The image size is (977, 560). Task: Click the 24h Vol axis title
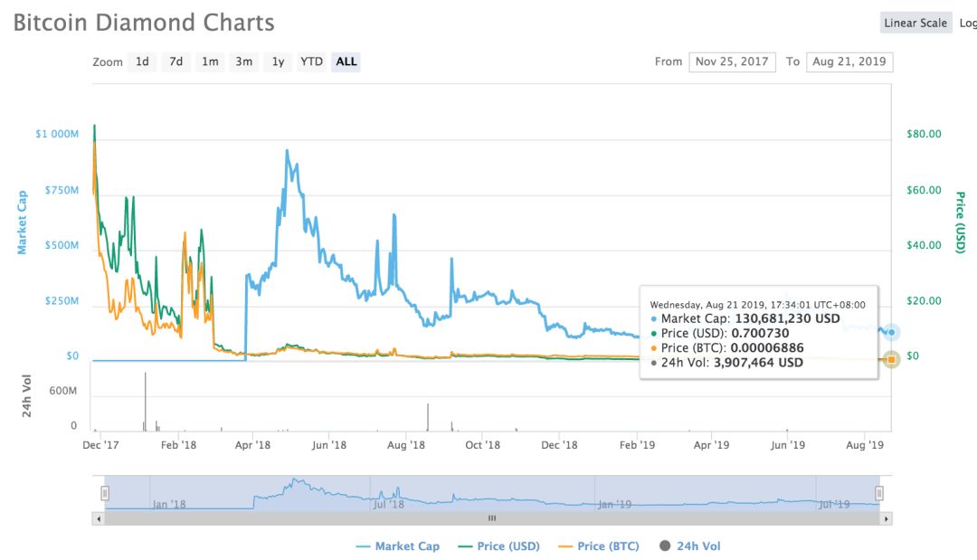[x=26, y=396]
